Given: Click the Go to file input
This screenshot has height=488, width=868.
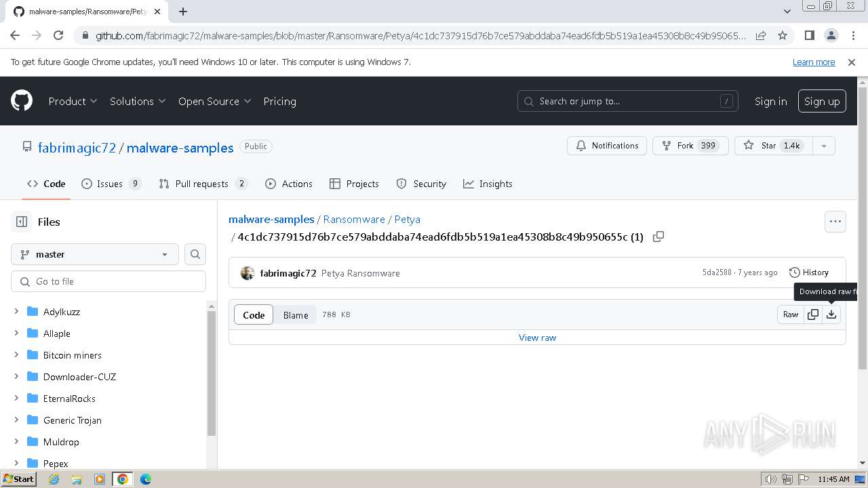Looking at the screenshot, I should coord(108,281).
